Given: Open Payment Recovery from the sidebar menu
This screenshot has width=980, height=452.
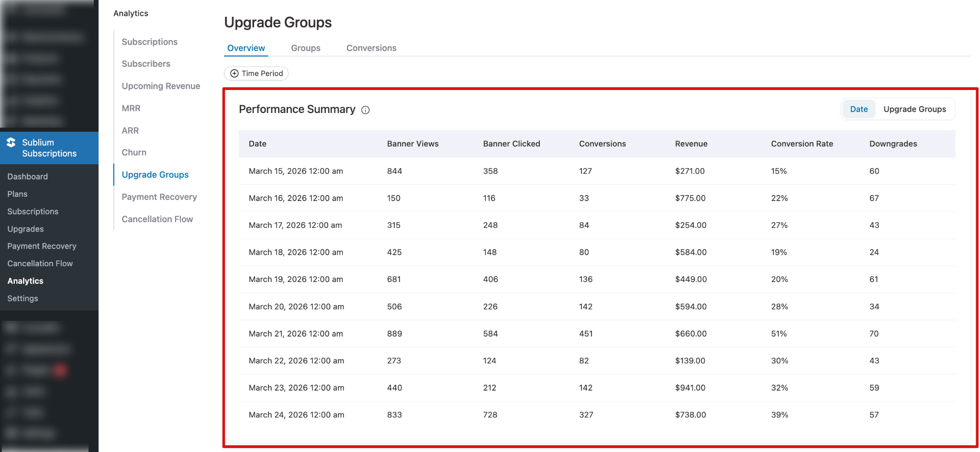Looking at the screenshot, I should [42, 246].
